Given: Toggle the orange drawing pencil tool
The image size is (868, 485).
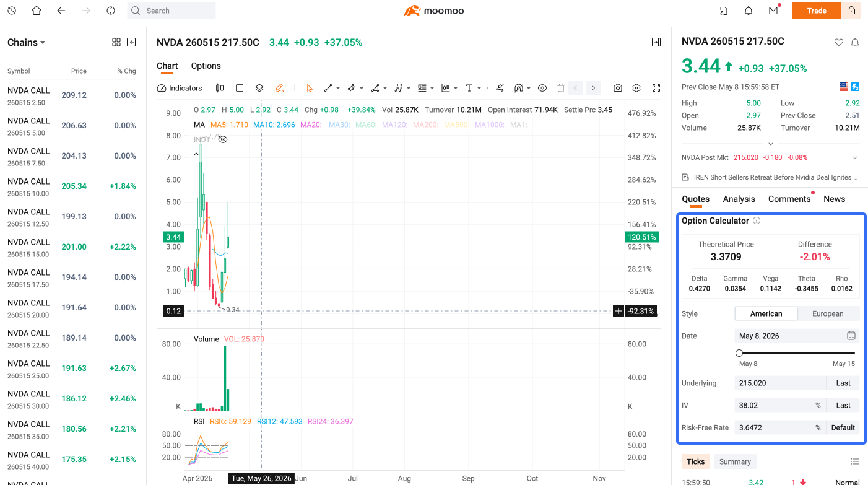Looking at the screenshot, I should click(279, 88).
